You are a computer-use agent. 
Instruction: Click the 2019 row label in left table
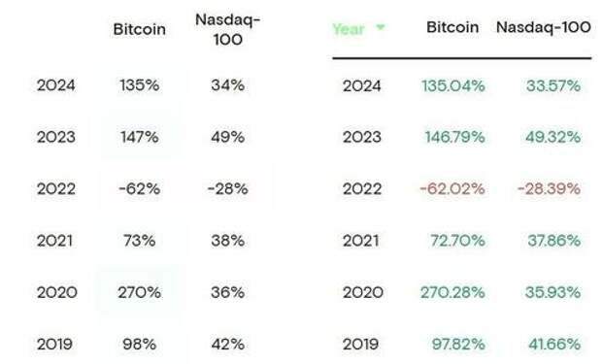click(54, 344)
